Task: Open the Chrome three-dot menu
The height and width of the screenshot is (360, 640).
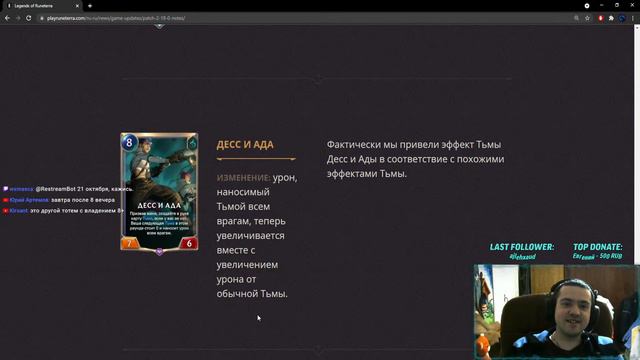Action: 633,18
